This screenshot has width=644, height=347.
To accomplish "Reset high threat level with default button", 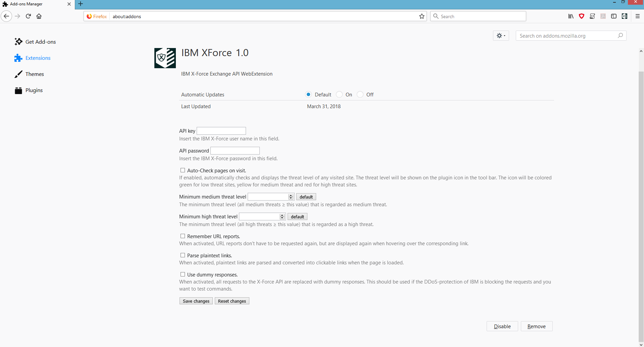I will tap(297, 217).
